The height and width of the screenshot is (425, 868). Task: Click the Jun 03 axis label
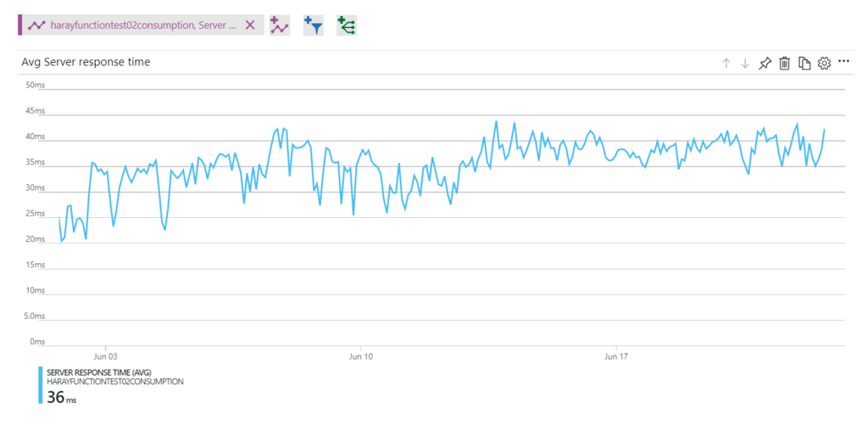click(x=105, y=355)
